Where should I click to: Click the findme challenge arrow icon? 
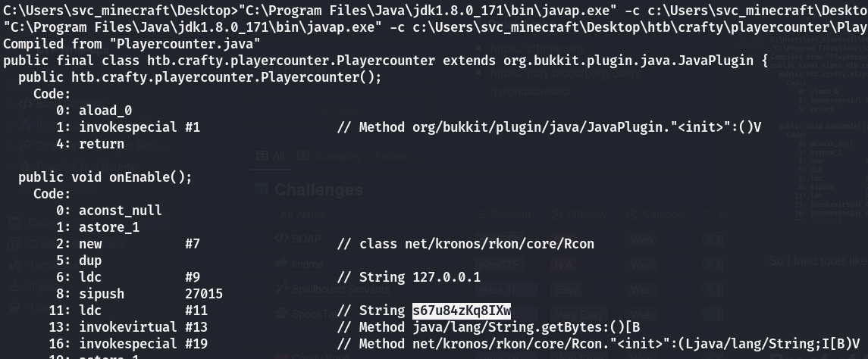pos(281,264)
